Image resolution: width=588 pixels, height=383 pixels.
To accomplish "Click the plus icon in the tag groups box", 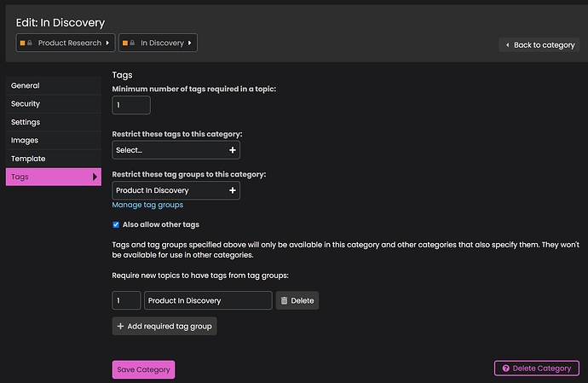I will (233, 190).
